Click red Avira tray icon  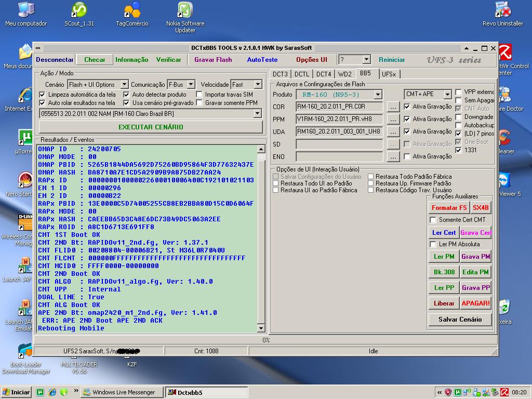[504, 393]
